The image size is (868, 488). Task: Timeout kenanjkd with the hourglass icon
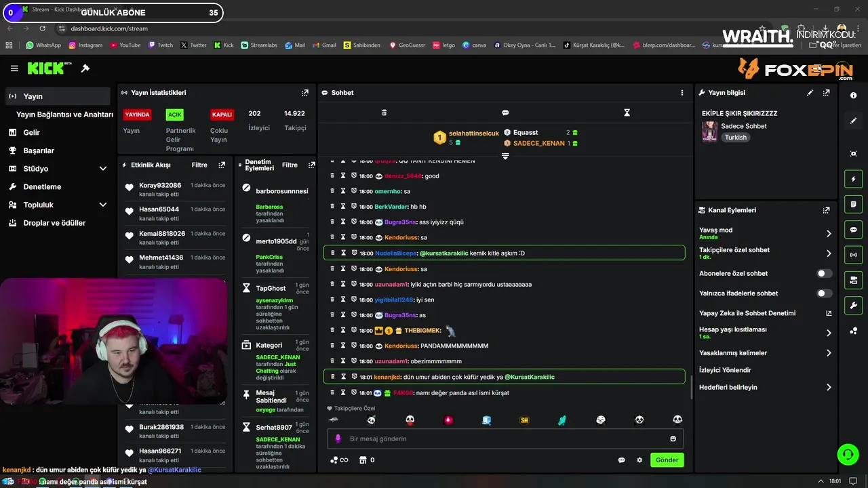[343, 377]
